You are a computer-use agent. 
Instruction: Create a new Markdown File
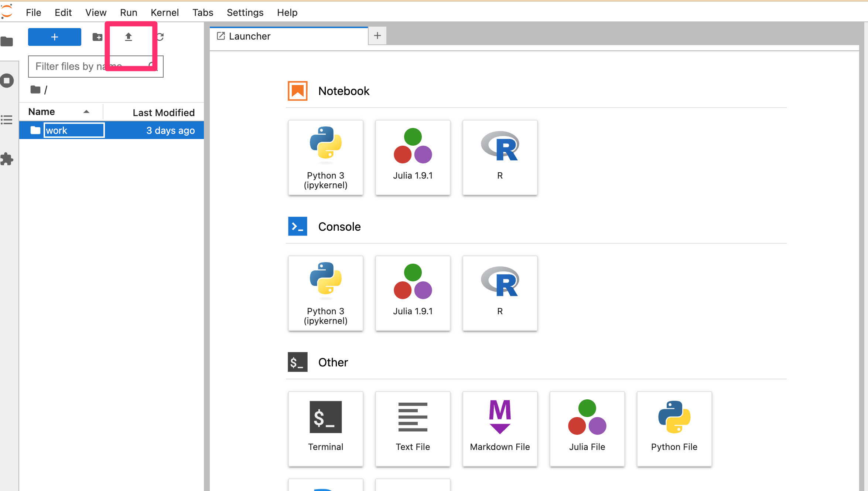pos(500,429)
